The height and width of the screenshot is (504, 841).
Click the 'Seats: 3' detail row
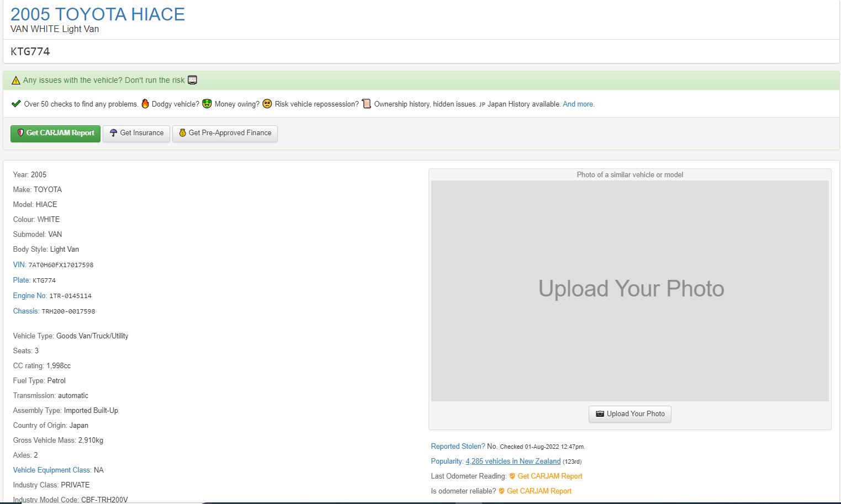(x=26, y=351)
